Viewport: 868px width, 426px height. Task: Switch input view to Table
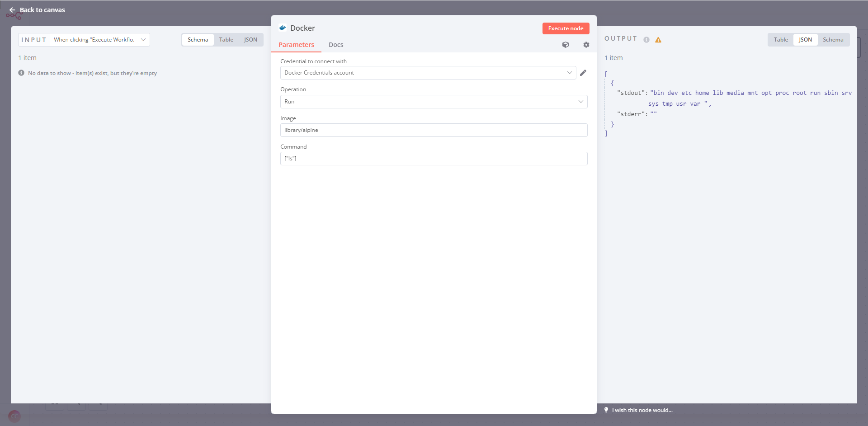(226, 40)
